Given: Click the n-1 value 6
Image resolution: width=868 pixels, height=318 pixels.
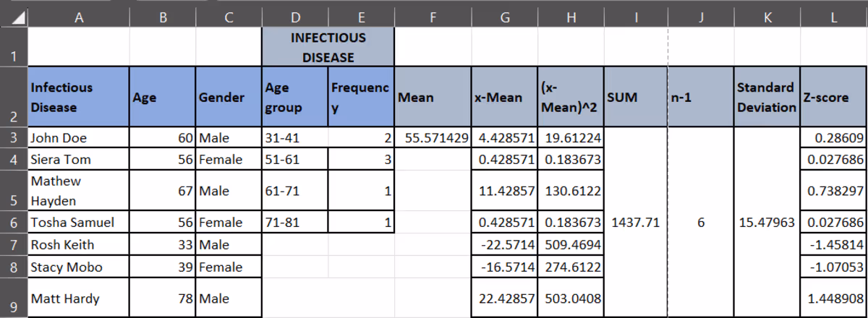Looking at the screenshot, I should 700,223.
